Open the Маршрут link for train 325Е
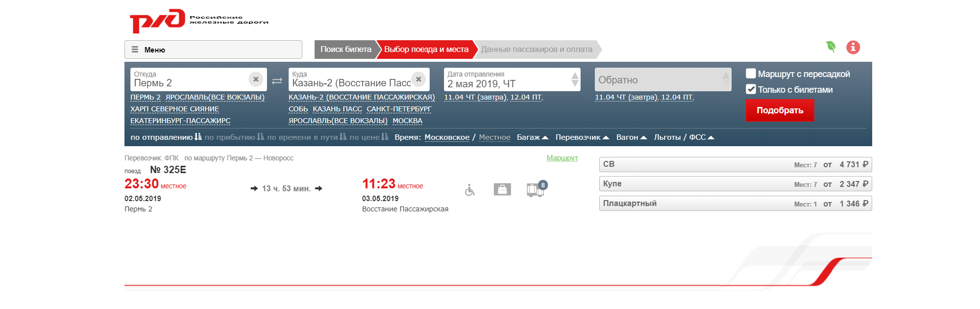980x309 pixels. coord(562,158)
